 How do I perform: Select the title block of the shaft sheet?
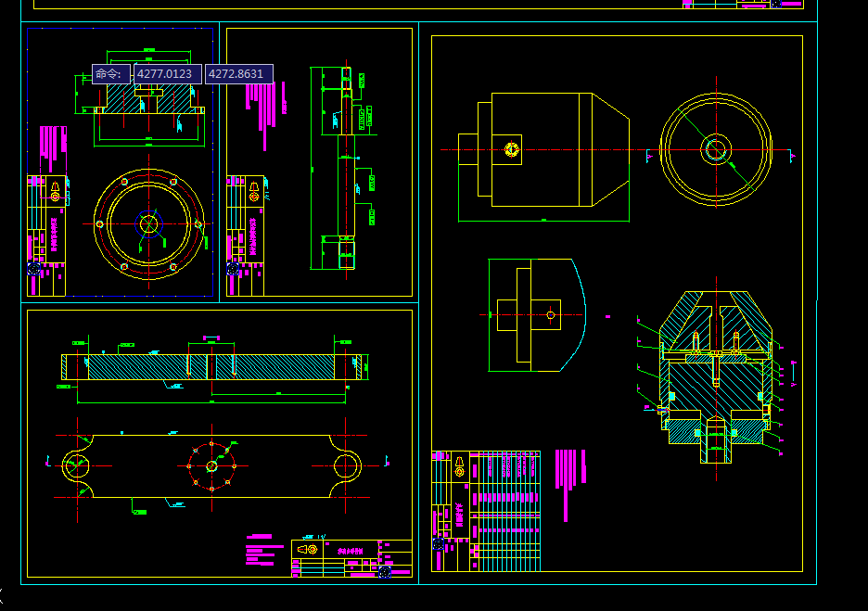pos(245,235)
